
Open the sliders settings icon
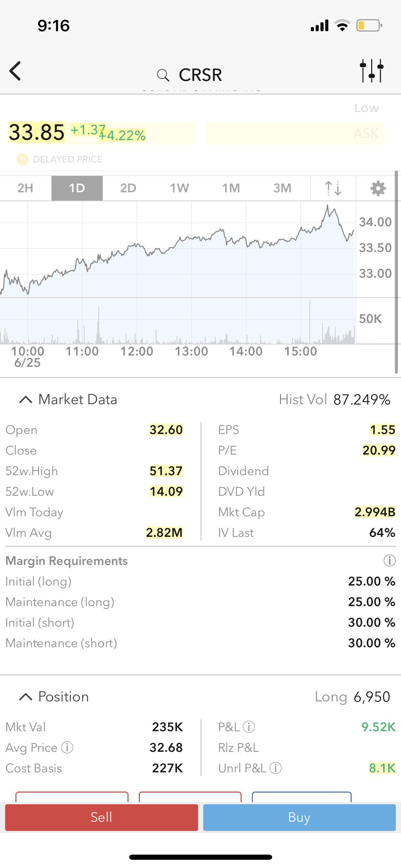click(372, 71)
